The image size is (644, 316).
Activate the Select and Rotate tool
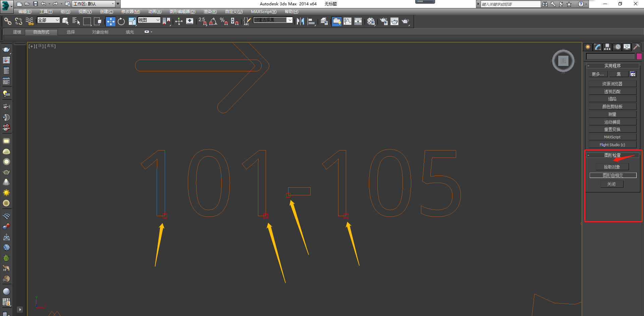coord(121,21)
